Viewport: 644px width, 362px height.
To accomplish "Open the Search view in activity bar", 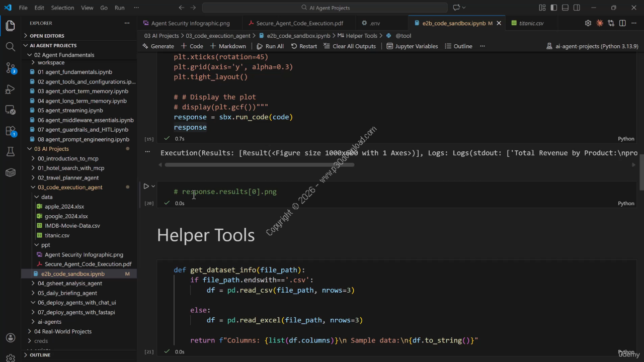I will click(10, 47).
